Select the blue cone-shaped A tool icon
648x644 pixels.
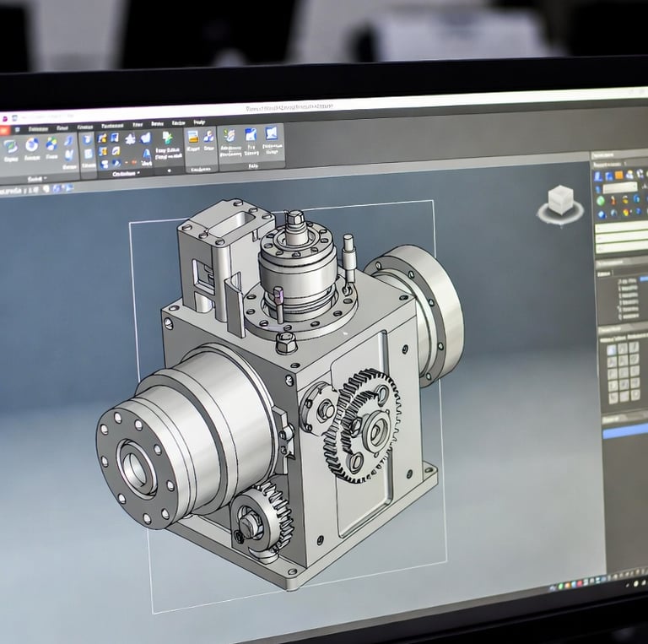pyautogui.click(x=147, y=155)
